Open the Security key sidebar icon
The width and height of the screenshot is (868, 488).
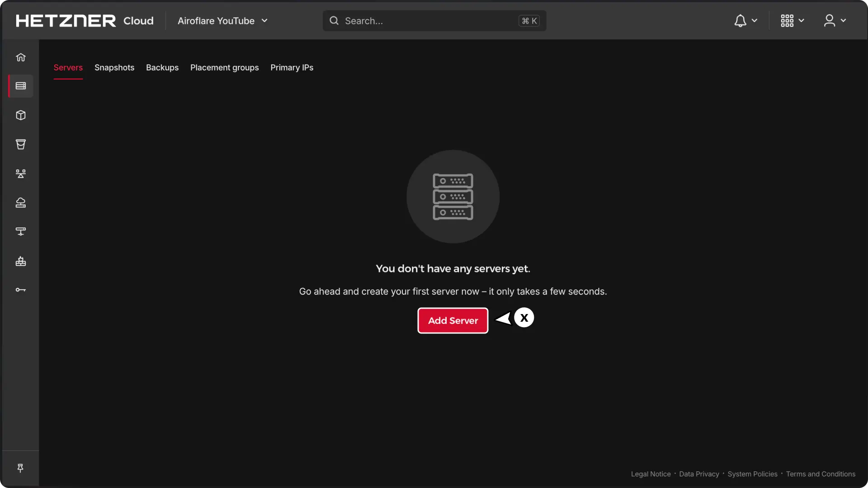pos(21,290)
